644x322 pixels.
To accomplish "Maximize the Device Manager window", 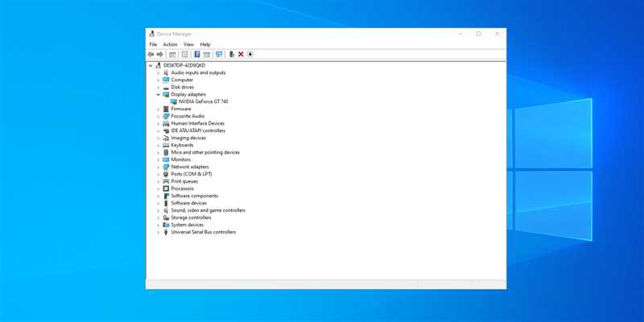I will (478, 34).
